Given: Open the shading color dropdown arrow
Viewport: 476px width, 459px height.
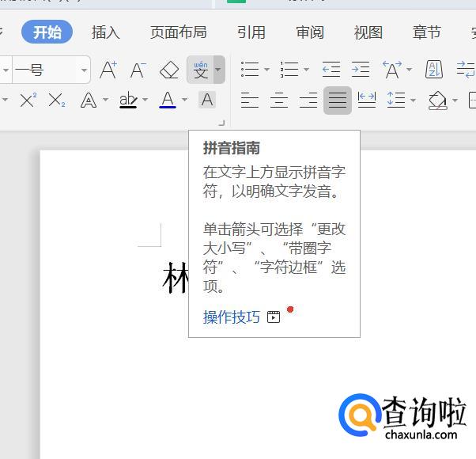Looking at the screenshot, I should [x=455, y=100].
